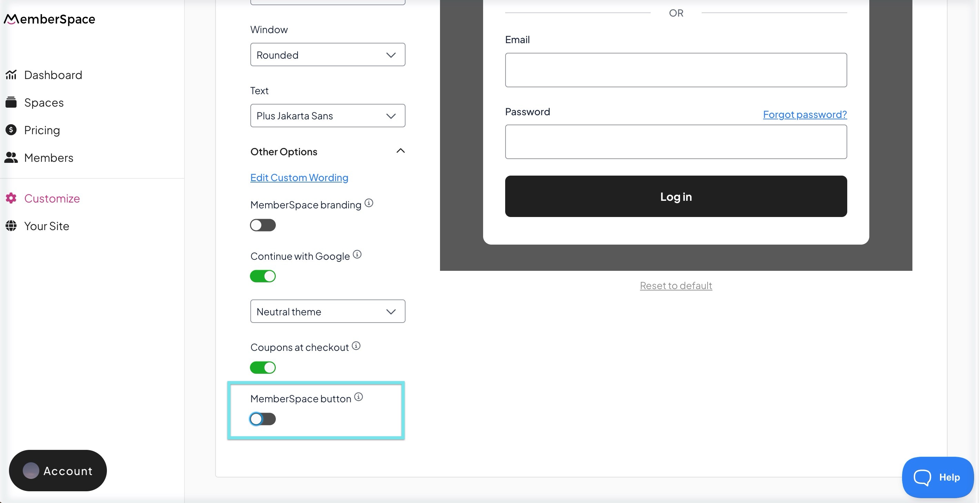
Task: Click the Customize gear icon
Action: pyautogui.click(x=11, y=198)
